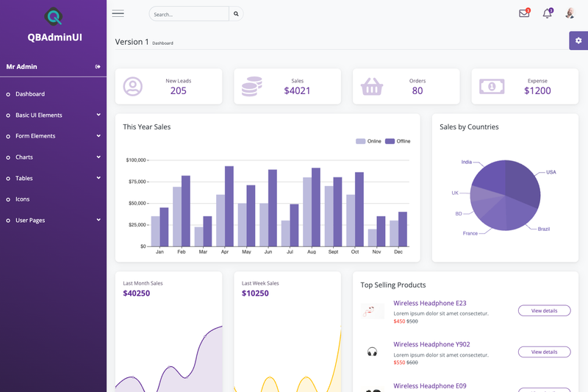Click the Mr Admin username

click(x=22, y=67)
